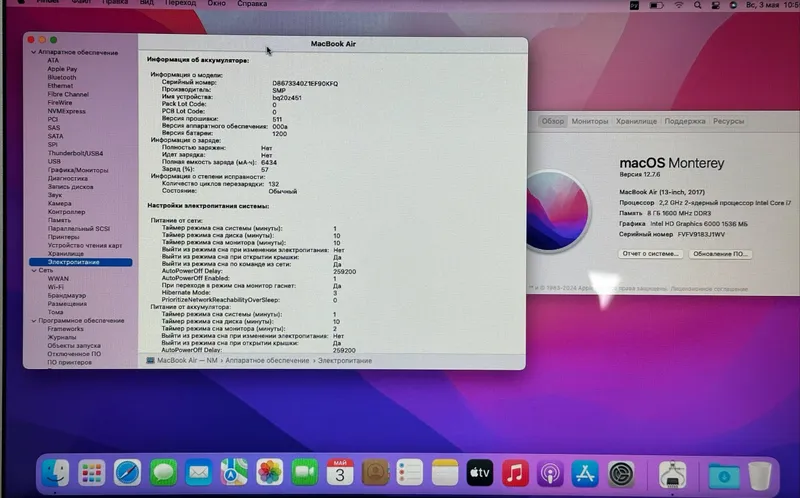Open Contacts app in the Dock
This screenshot has height=498, width=800.
pos(376,472)
